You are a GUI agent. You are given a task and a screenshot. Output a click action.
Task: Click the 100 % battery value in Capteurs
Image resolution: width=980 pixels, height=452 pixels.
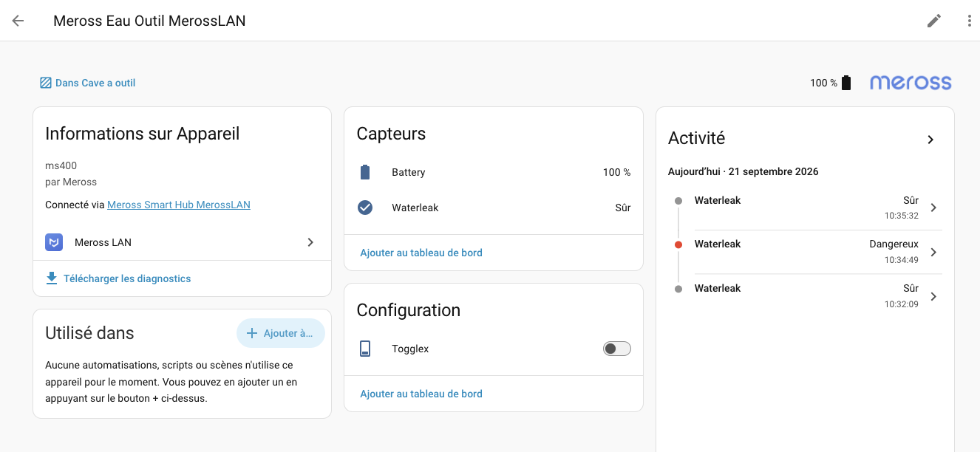pyautogui.click(x=616, y=172)
